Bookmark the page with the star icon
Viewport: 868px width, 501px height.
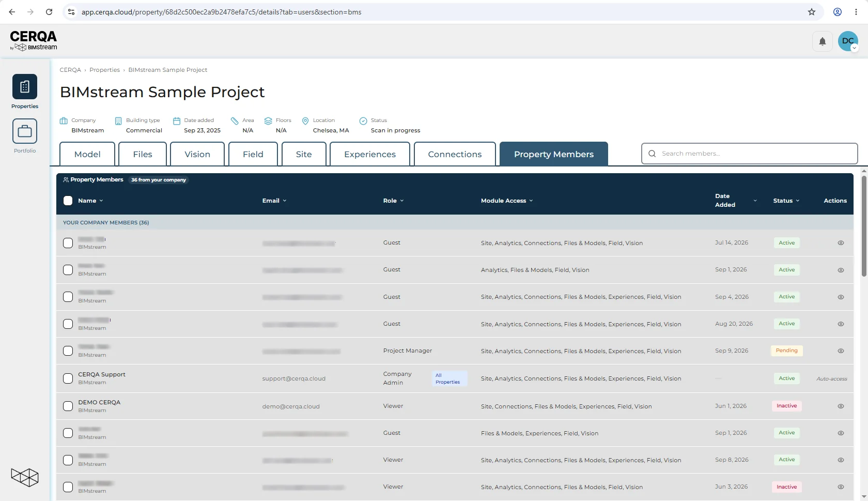click(812, 12)
